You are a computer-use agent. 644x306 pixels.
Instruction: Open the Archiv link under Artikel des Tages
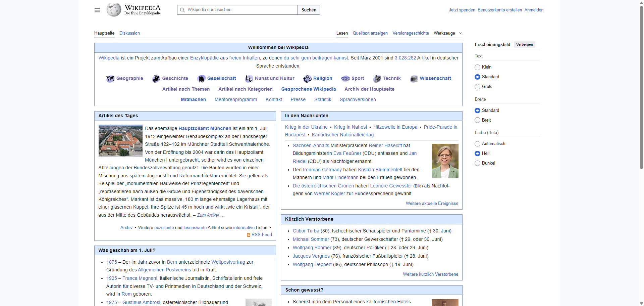click(126, 228)
